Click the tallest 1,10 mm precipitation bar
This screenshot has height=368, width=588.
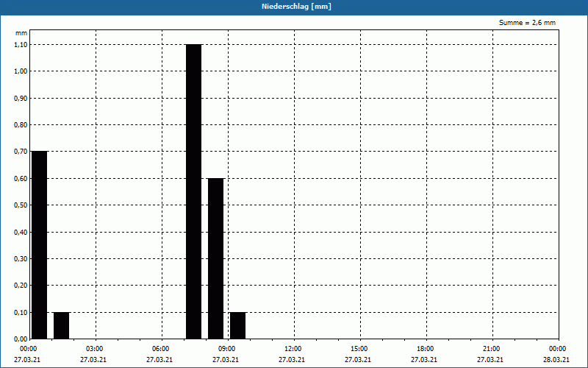pyautogui.click(x=194, y=191)
